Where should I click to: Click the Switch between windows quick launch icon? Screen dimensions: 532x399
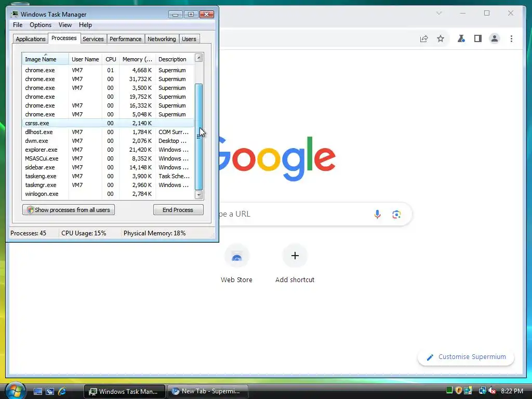[x=50, y=391]
